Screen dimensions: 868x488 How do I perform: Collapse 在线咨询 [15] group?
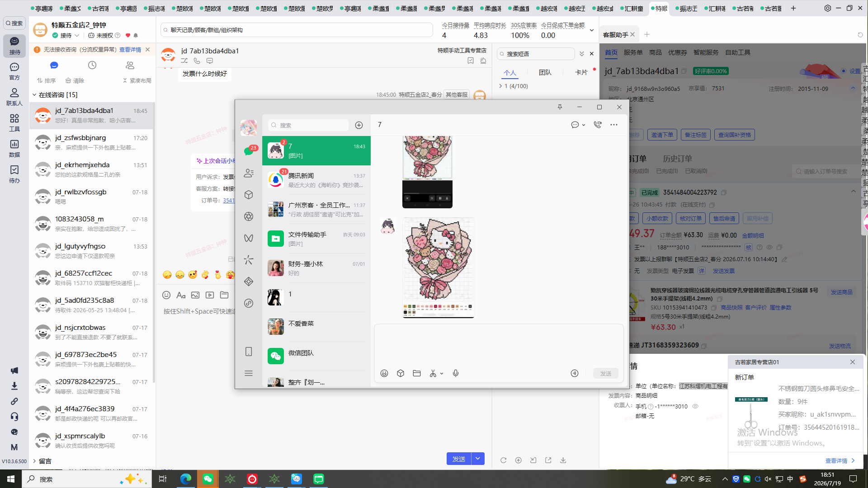click(34, 95)
